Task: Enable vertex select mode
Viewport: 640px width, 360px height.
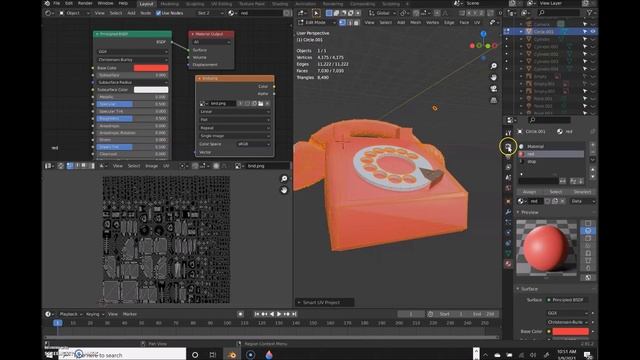Action: (342, 22)
